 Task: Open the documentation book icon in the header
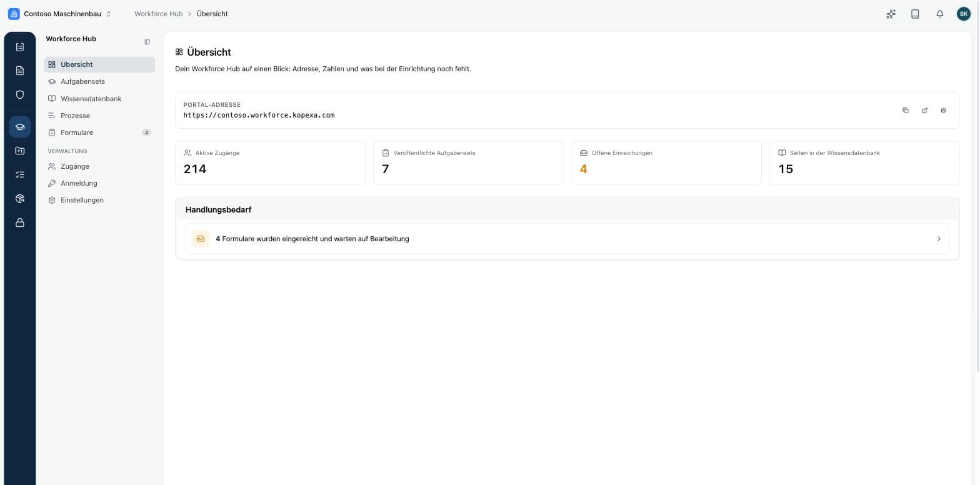(915, 14)
